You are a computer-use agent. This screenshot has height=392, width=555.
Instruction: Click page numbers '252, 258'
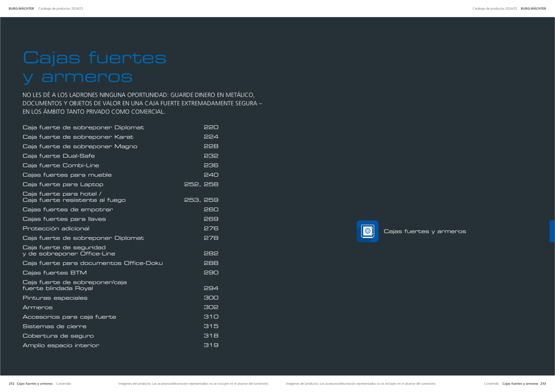click(201, 184)
